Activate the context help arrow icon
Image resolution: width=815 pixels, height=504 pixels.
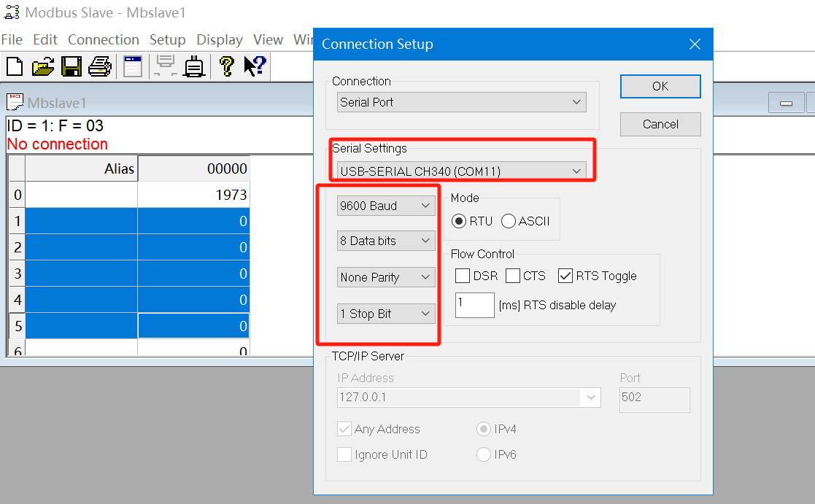click(x=255, y=66)
